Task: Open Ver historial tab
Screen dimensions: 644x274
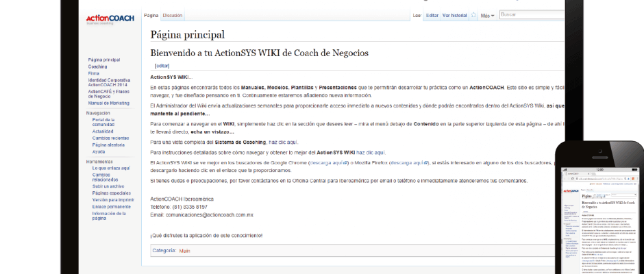Action: coord(454,15)
